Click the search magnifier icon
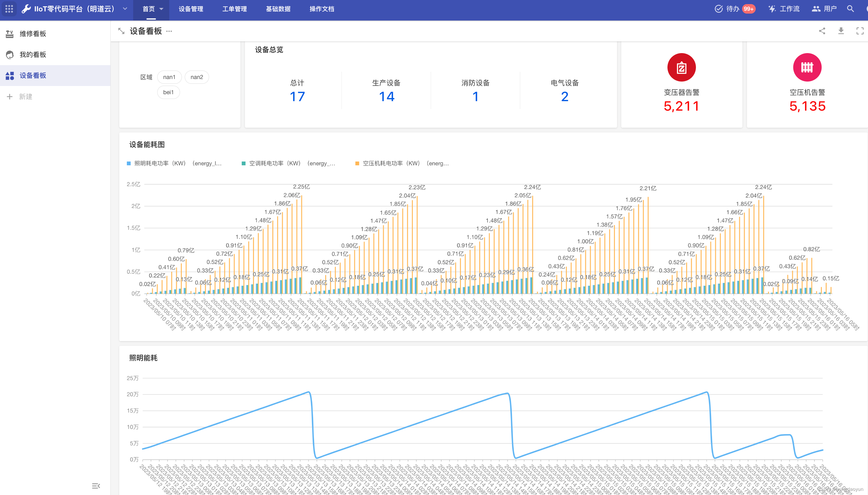The image size is (868, 495). (x=850, y=9)
